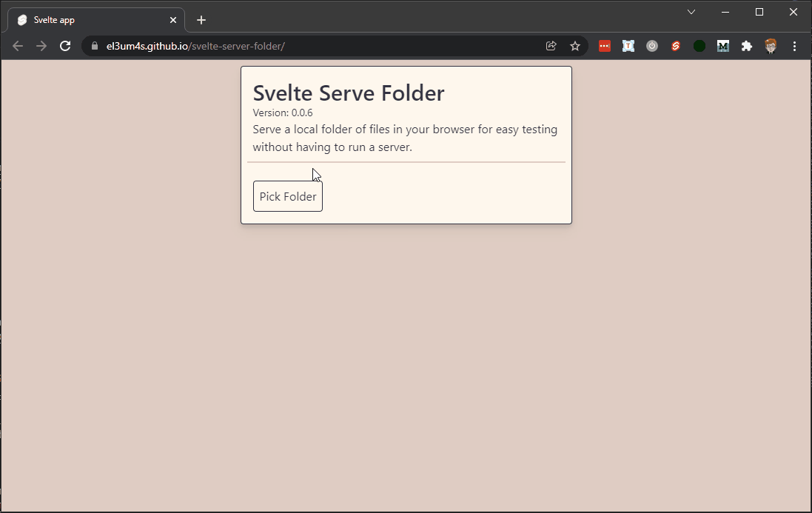Minimize the browser window
The width and height of the screenshot is (812, 513).
coord(725,12)
